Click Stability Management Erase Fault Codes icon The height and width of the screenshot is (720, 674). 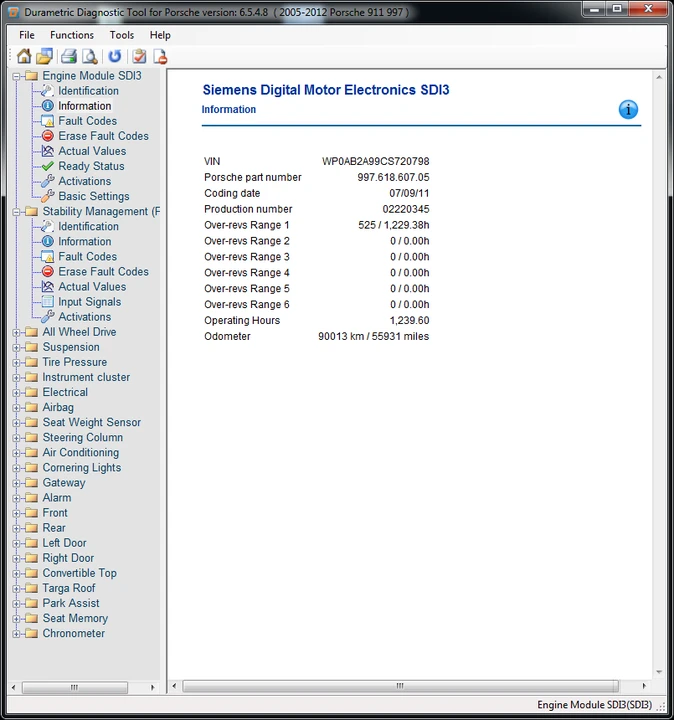[48, 271]
